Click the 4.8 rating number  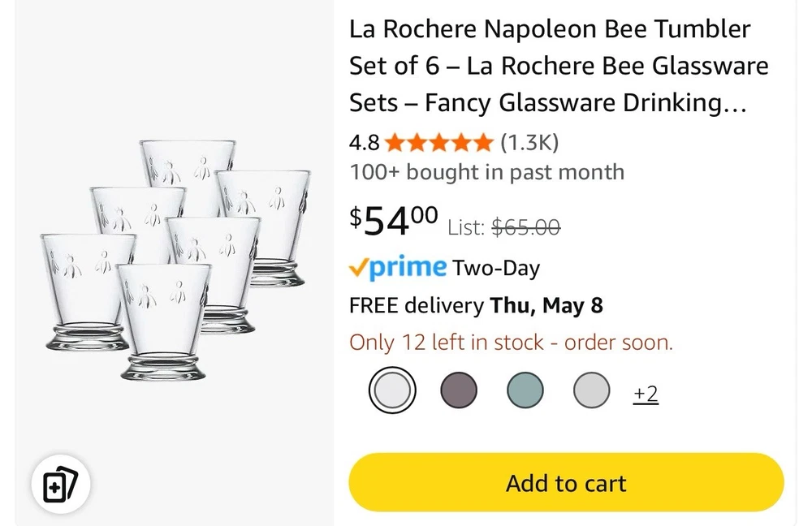pos(364,143)
